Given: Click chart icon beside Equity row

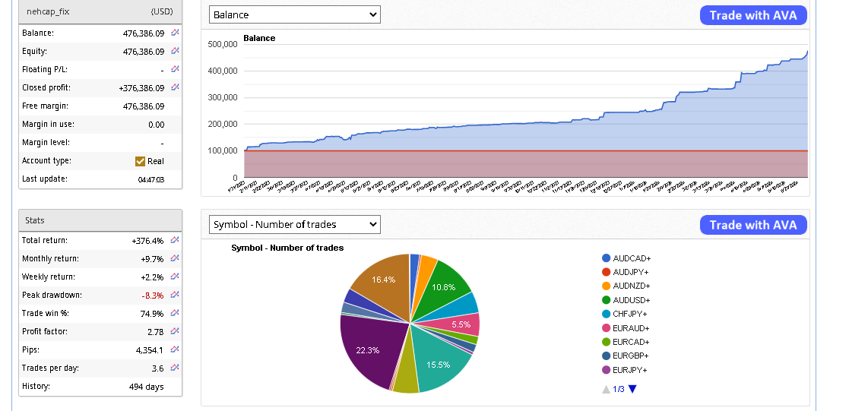Looking at the screenshot, I should coord(175,51).
